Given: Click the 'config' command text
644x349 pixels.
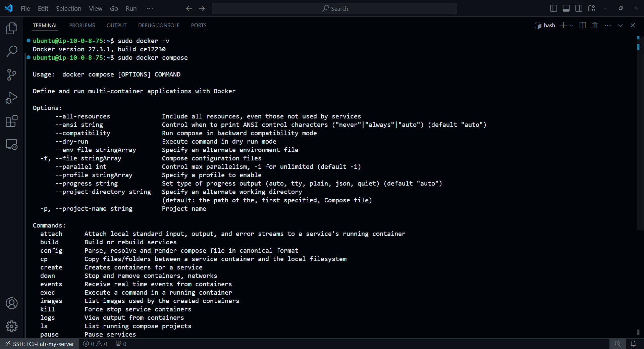Looking at the screenshot, I should 51,251.
